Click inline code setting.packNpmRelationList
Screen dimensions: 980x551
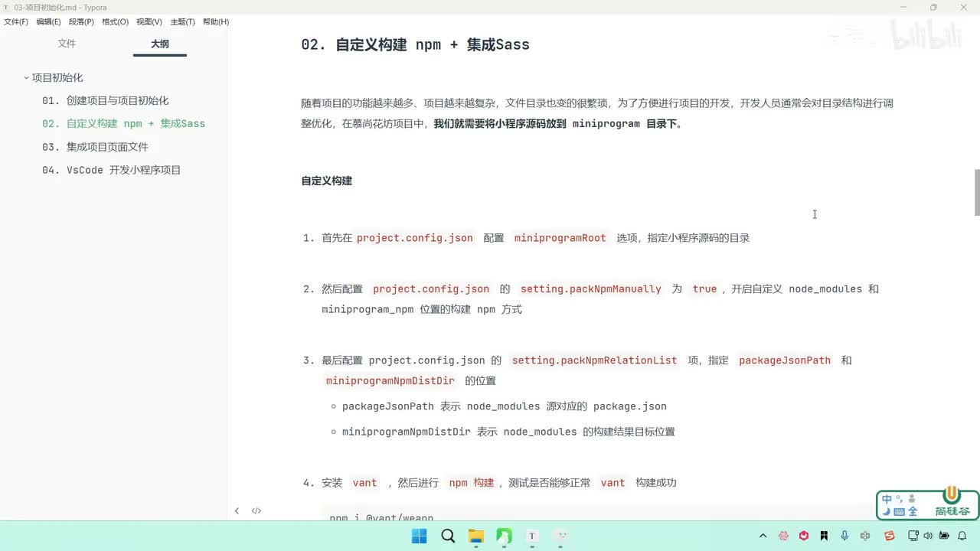click(x=594, y=360)
